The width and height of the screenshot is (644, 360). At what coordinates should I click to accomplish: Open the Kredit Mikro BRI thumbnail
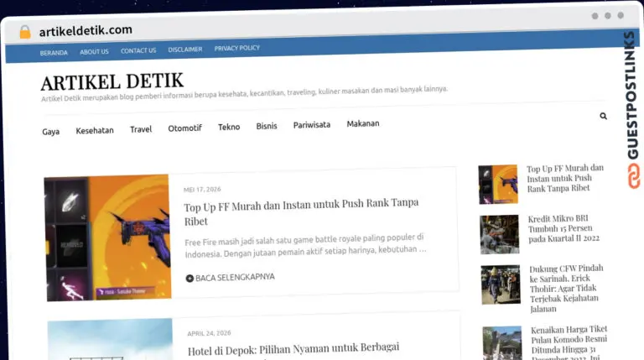click(x=500, y=234)
